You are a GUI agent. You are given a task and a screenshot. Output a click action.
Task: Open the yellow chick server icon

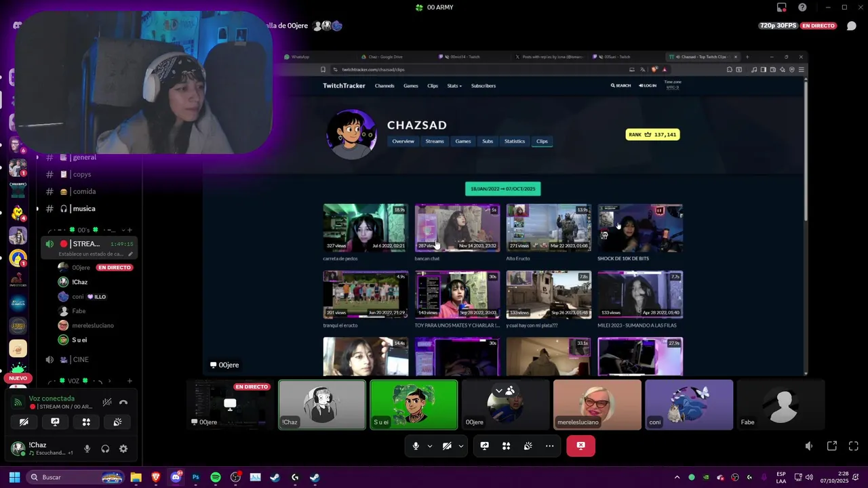pyautogui.click(x=18, y=213)
